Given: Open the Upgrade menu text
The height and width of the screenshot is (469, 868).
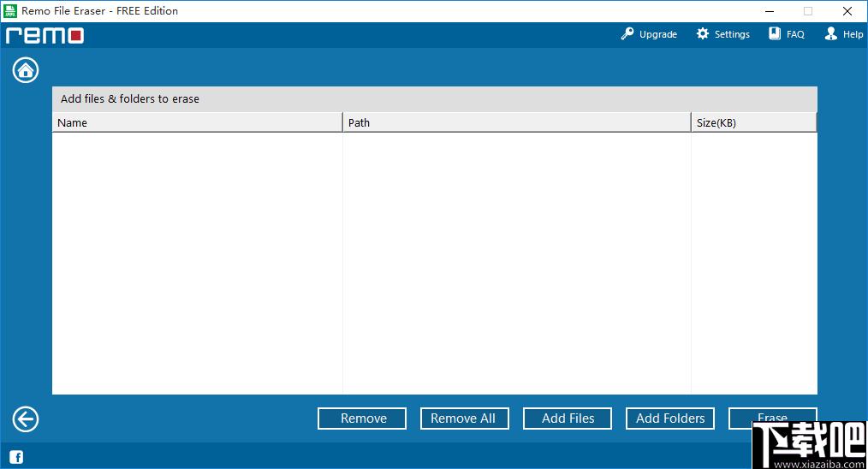Looking at the screenshot, I should coord(658,34).
